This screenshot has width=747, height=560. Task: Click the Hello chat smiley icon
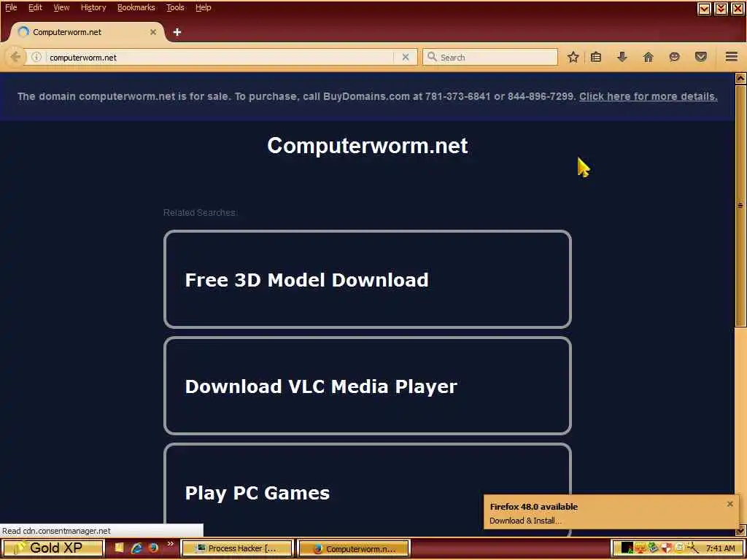pyautogui.click(x=674, y=57)
